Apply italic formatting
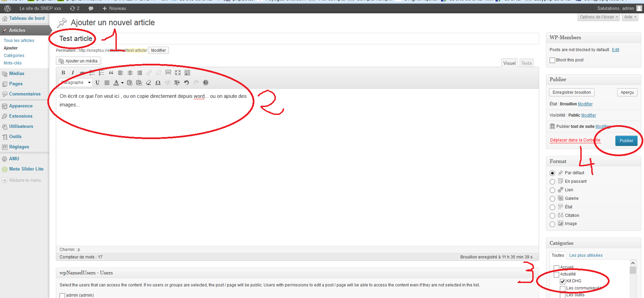 pos(73,73)
